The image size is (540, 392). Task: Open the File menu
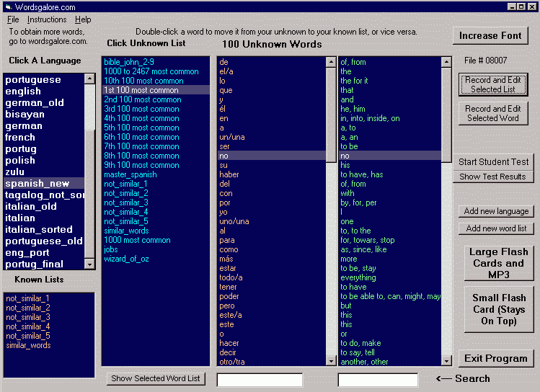13,19
